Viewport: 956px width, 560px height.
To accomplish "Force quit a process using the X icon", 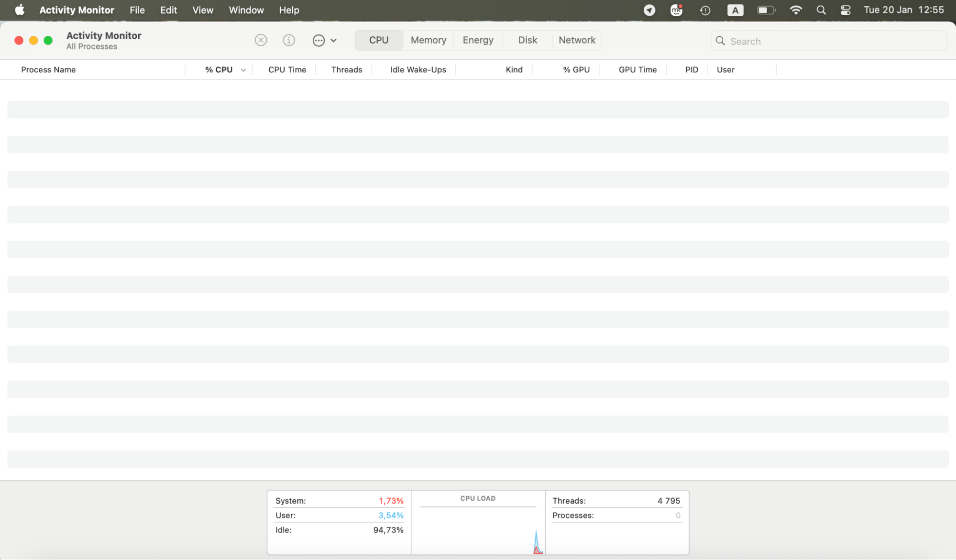I will click(x=261, y=40).
